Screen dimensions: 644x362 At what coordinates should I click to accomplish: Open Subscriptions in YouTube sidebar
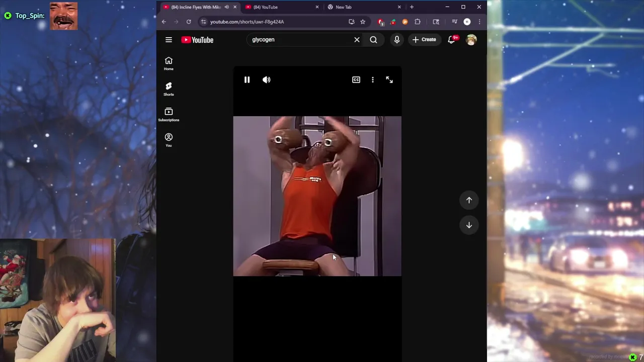point(169,115)
